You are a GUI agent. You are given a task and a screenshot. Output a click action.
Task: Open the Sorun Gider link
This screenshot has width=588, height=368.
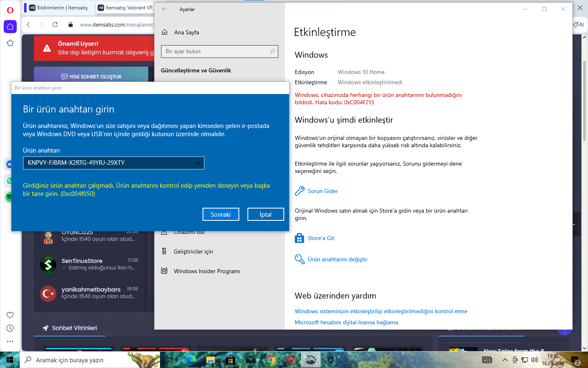pyautogui.click(x=323, y=191)
